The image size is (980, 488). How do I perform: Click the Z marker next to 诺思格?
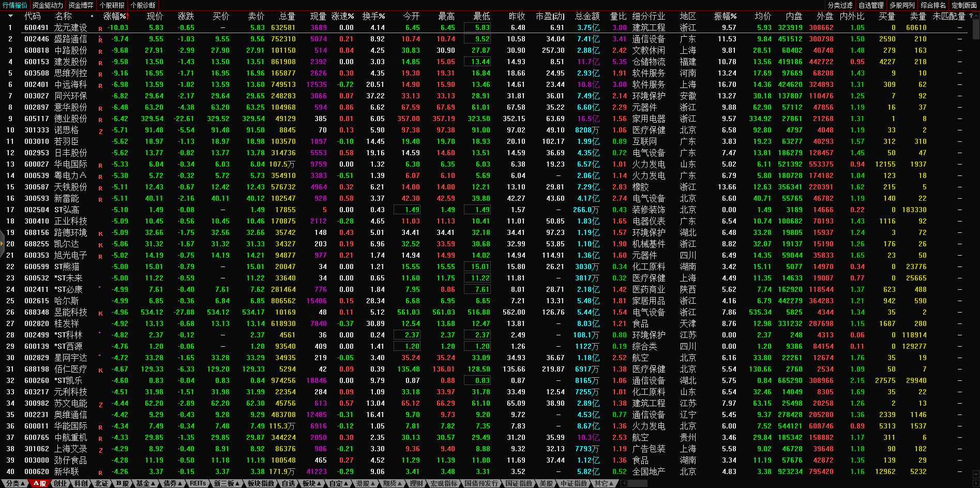(100, 131)
